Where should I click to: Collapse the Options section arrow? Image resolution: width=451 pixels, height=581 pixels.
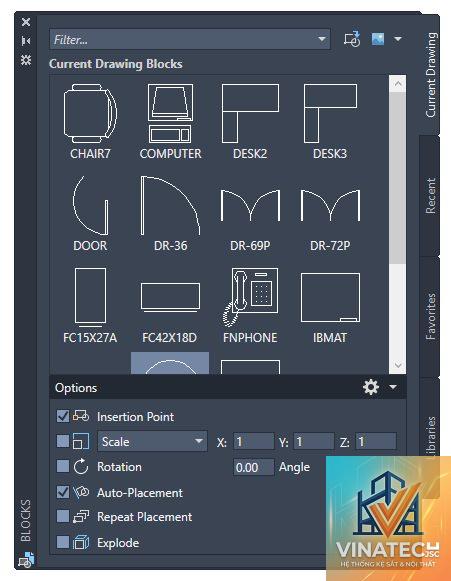pyautogui.click(x=393, y=387)
